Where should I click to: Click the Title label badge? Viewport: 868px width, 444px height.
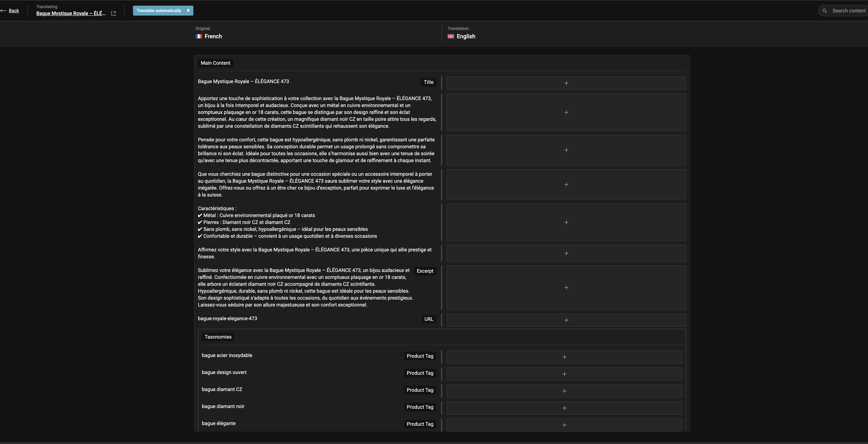(428, 82)
